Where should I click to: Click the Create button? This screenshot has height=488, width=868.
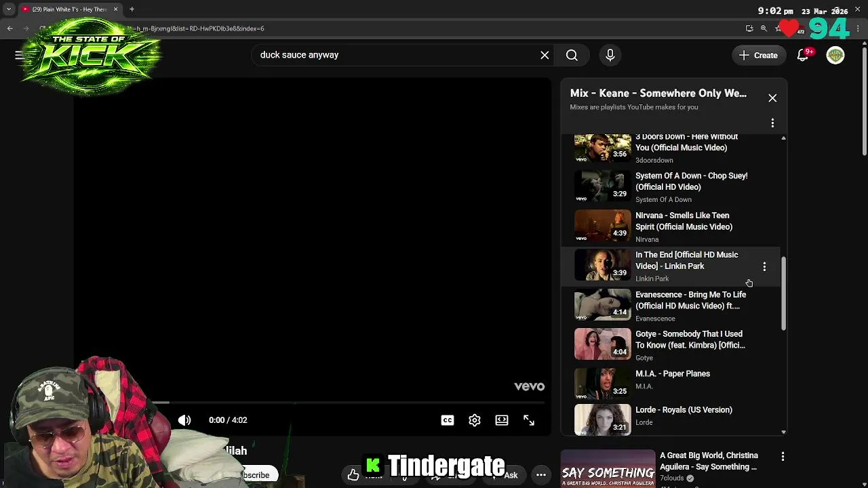(x=759, y=55)
